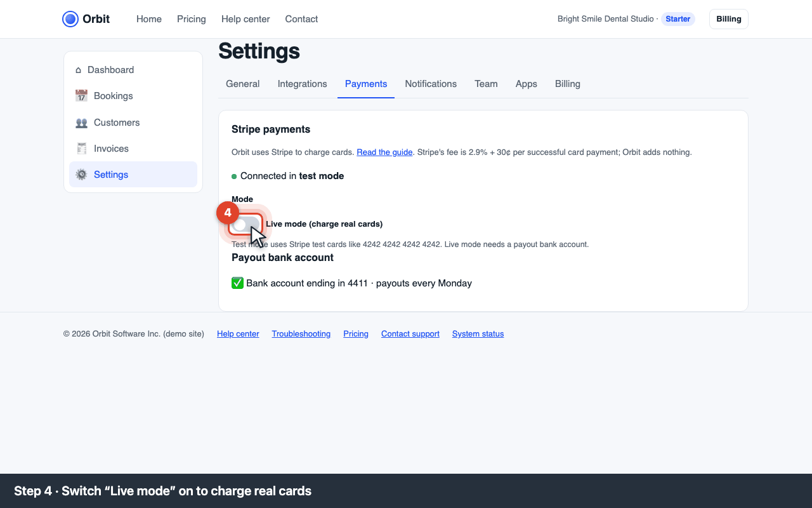
Task: Click the Orbit logo icon
Action: [70, 19]
